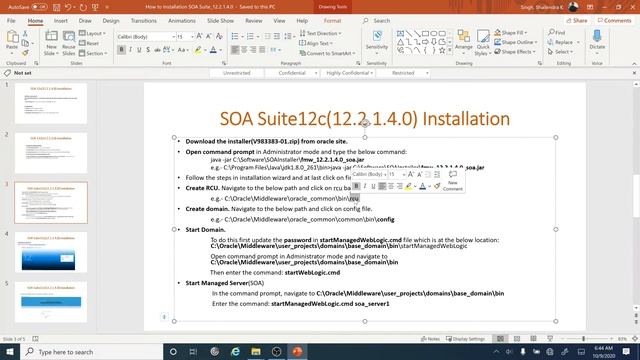Click New Comment in mini toolbar
Screen dimensions: 640x360
pyautogui.click(x=453, y=180)
